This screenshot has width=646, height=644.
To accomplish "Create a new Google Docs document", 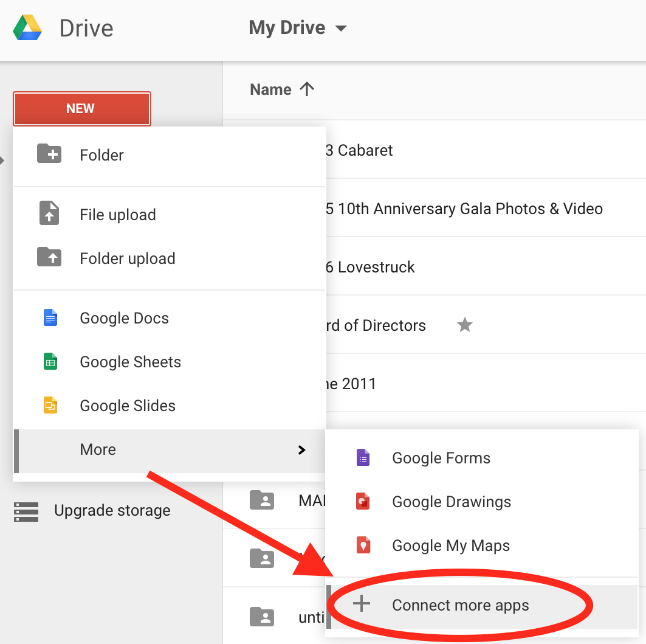I will click(170, 318).
